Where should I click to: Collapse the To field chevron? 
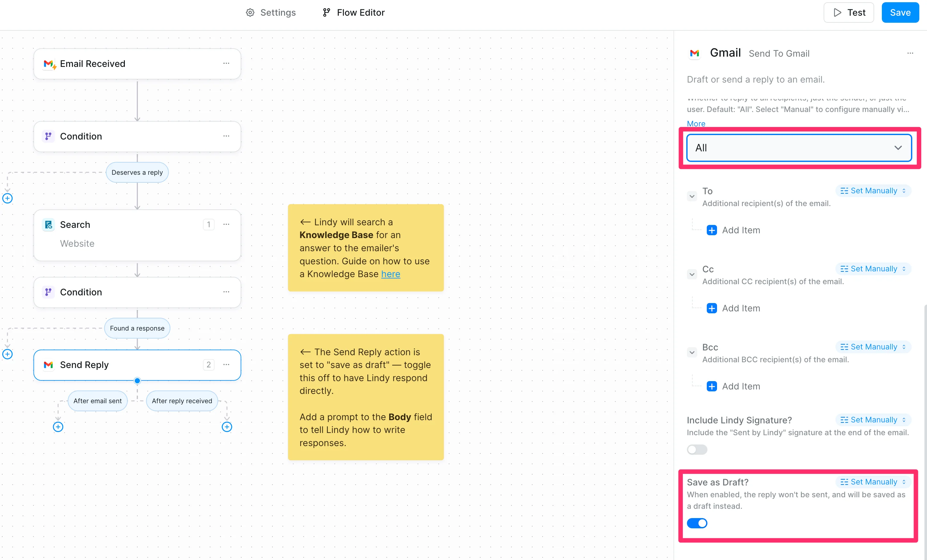point(692,196)
